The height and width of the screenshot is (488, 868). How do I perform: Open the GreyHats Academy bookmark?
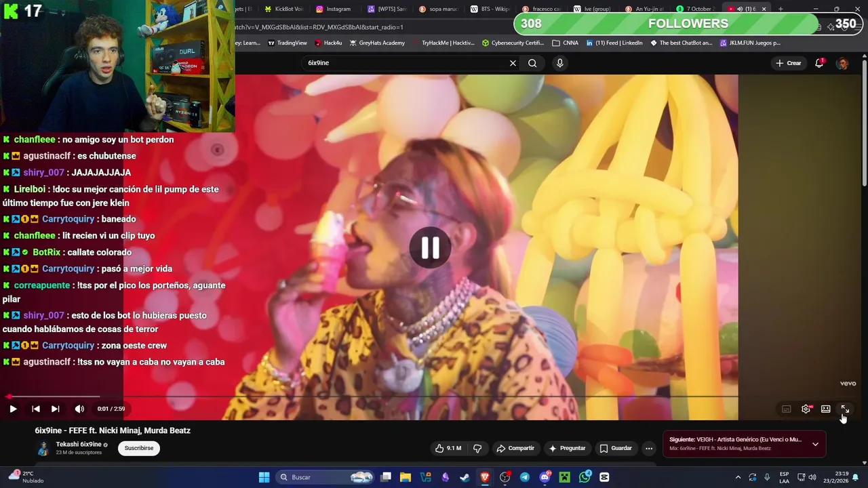(x=377, y=43)
